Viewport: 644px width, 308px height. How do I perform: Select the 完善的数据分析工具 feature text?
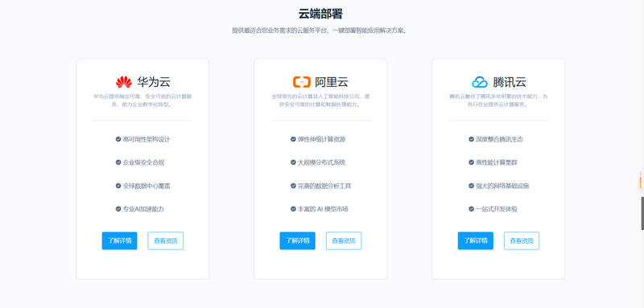[324, 186]
